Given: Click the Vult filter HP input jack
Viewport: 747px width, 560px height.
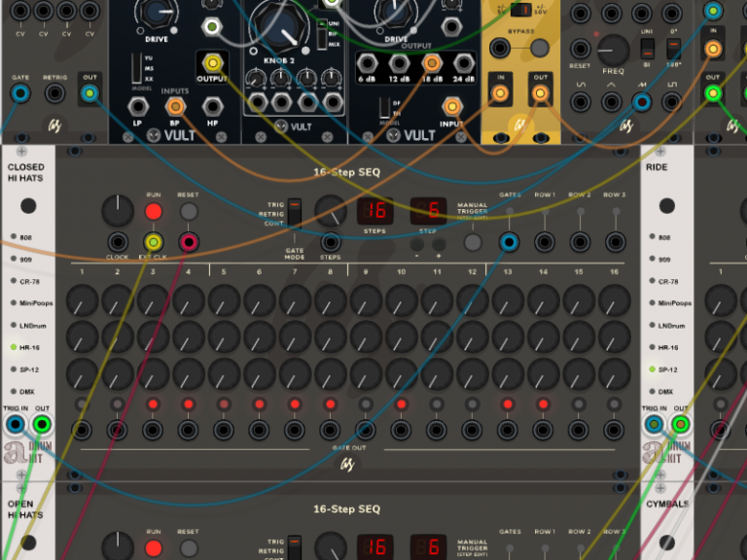Looking at the screenshot, I should coord(212,106).
